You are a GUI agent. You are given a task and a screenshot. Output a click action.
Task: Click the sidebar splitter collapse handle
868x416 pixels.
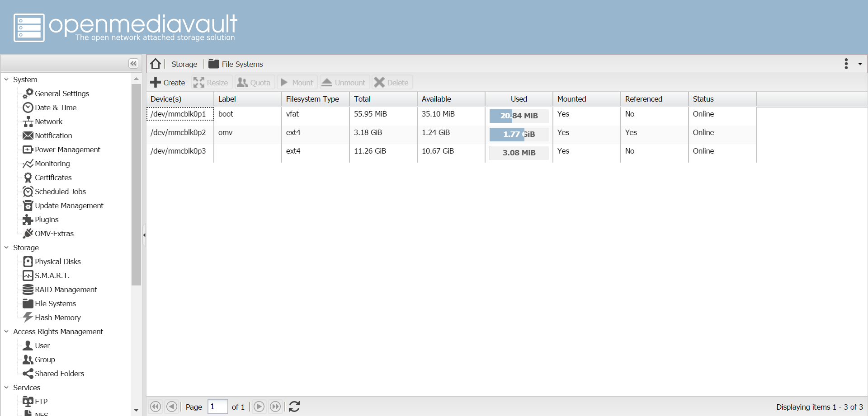(x=144, y=235)
